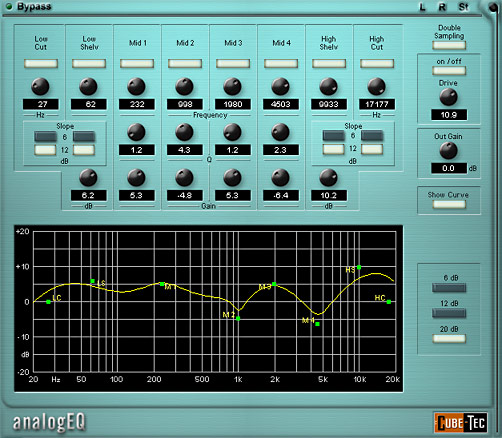Viewport: 502px width, 438px height.
Task: Select the St stereo channel tab
Action: pyautogui.click(x=463, y=7)
